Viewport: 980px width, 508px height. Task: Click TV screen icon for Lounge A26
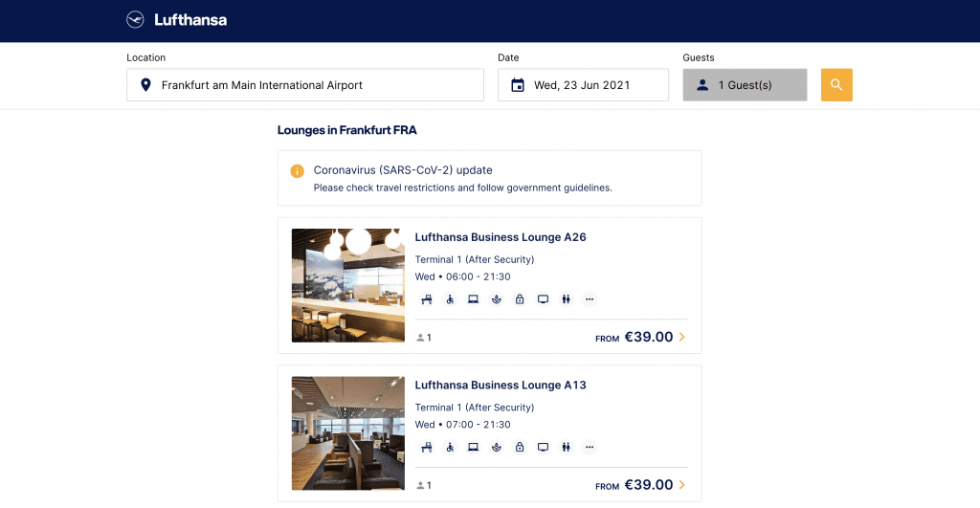[544, 299]
